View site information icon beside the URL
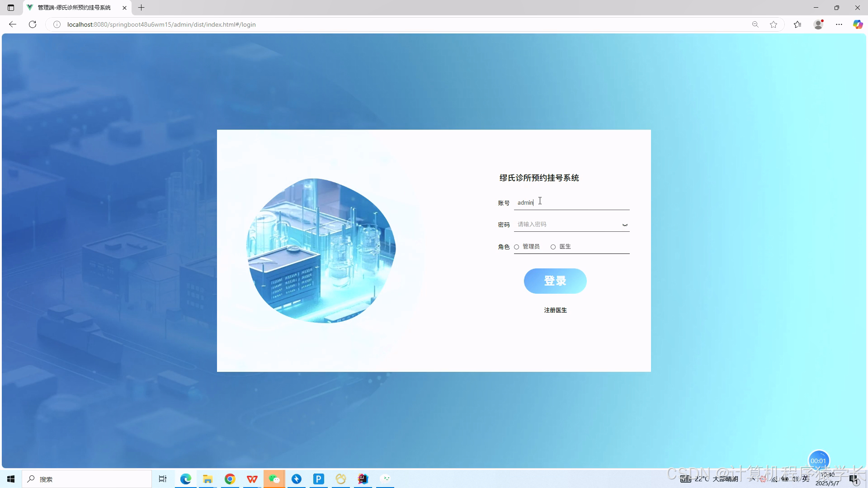 coord(57,24)
